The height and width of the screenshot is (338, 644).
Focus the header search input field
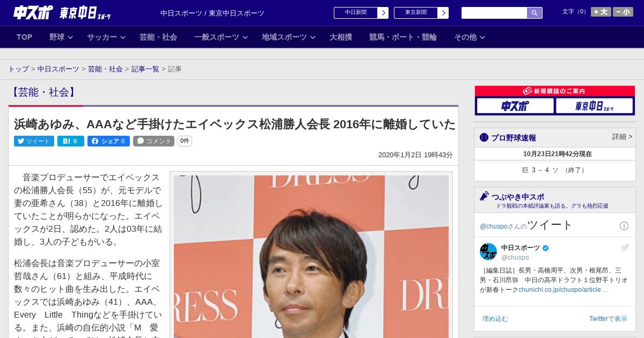pyautogui.click(x=494, y=13)
